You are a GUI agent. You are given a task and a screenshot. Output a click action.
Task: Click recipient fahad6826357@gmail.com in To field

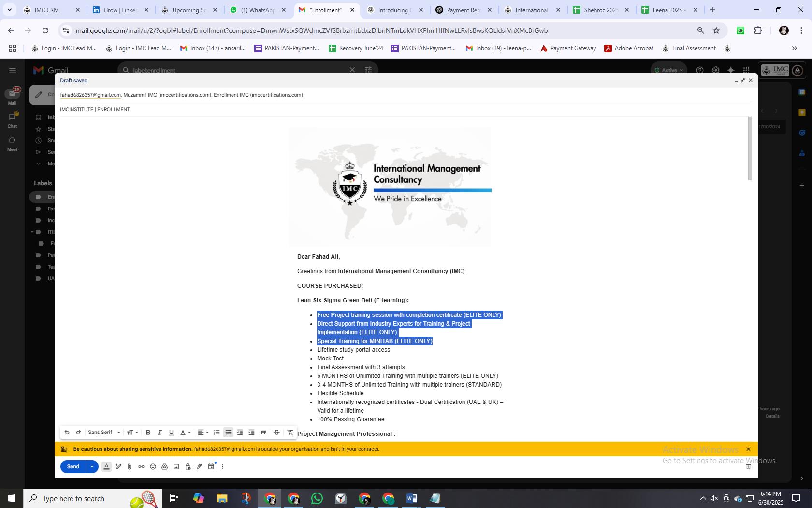click(x=90, y=95)
